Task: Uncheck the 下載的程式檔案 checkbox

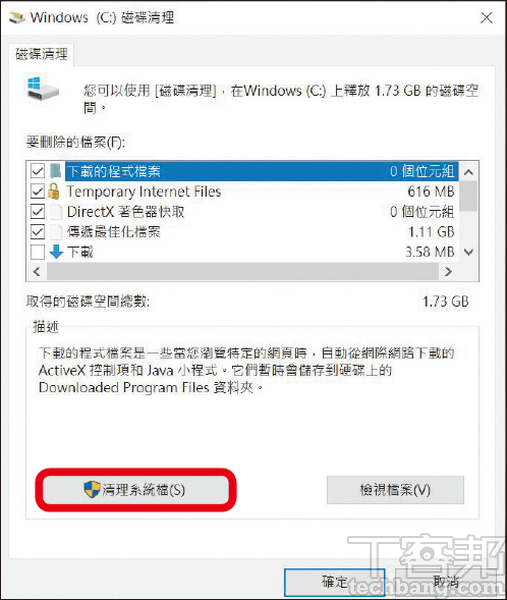Action: pyautogui.click(x=37, y=171)
